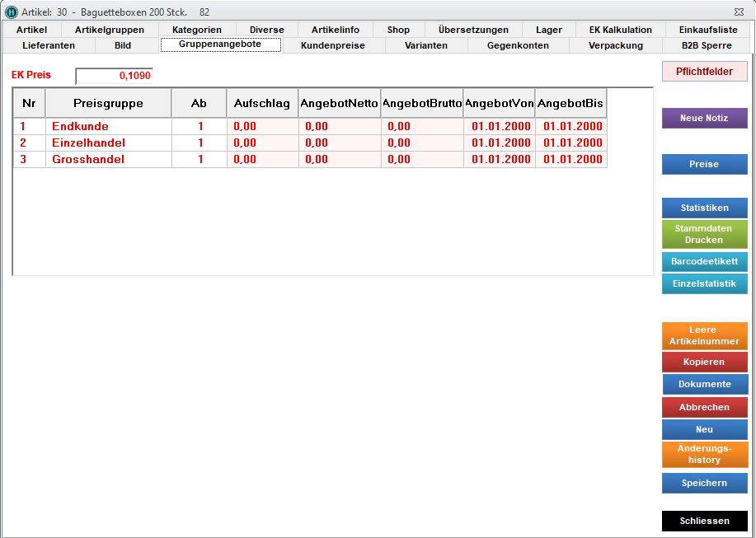Click the Aufschlag column header
The height and width of the screenshot is (538, 756).
pyautogui.click(x=262, y=104)
